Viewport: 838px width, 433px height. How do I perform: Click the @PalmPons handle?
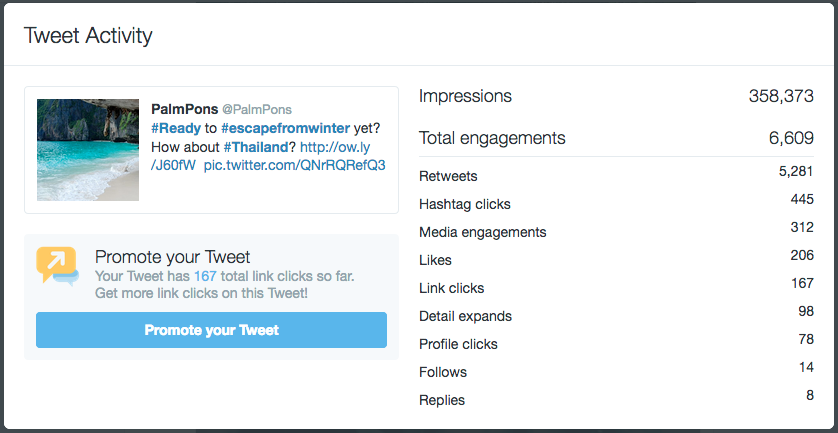coord(257,110)
